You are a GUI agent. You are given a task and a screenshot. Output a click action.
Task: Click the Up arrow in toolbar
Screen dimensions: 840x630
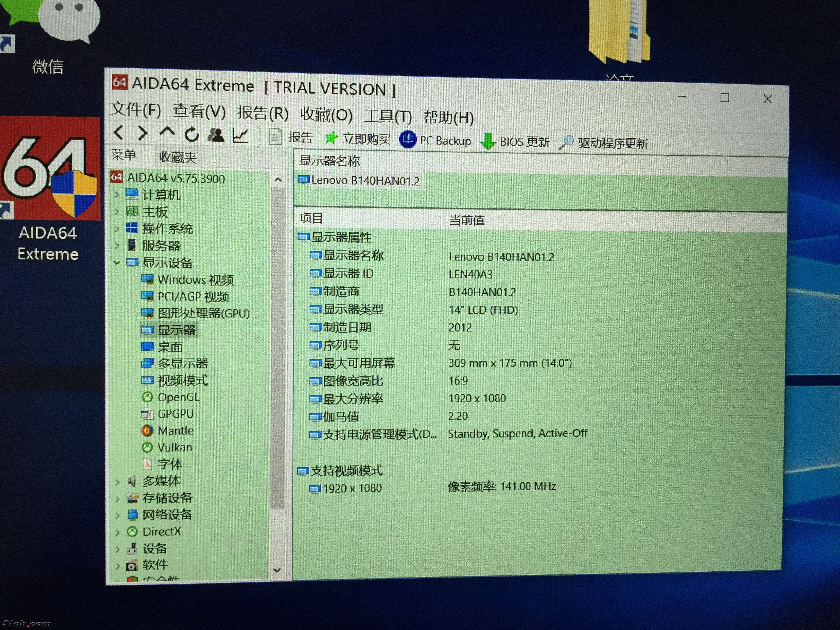[x=167, y=132]
